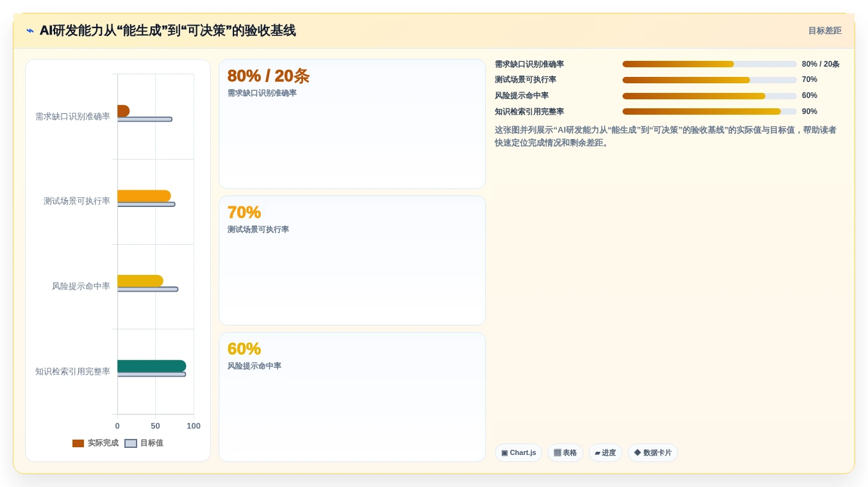Click the page title AI研发能力 heading
This screenshot has width=868, height=487.
tap(167, 31)
